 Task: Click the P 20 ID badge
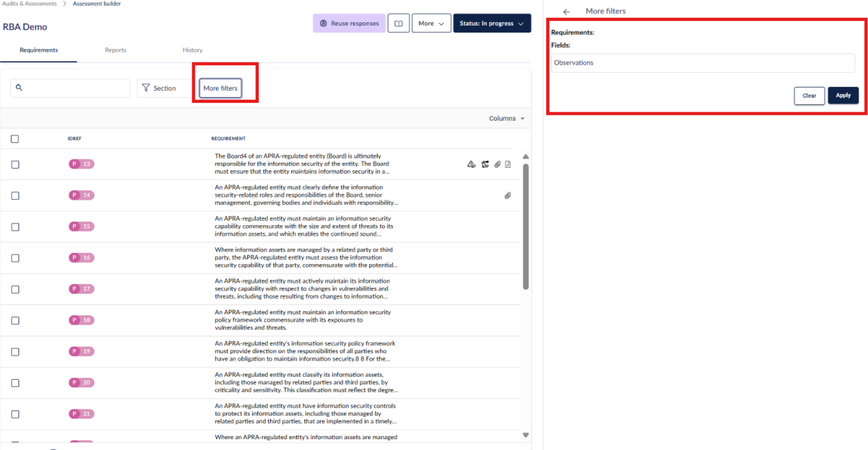click(x=82, y=383)
